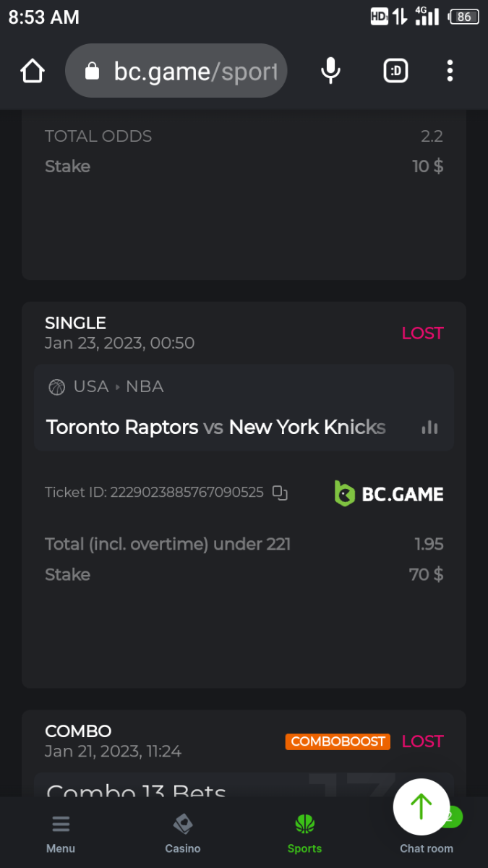Viewport: 488px width, 868px height.
Task: Tap the browser home icon
Action: click(33, 71)
